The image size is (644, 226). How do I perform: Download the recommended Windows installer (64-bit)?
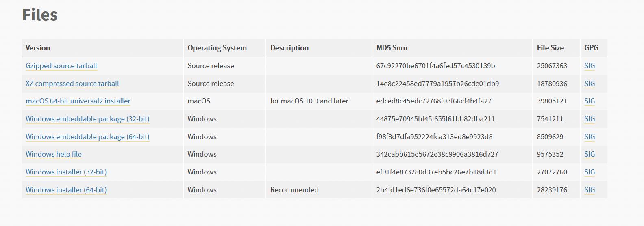coord(66,190)
